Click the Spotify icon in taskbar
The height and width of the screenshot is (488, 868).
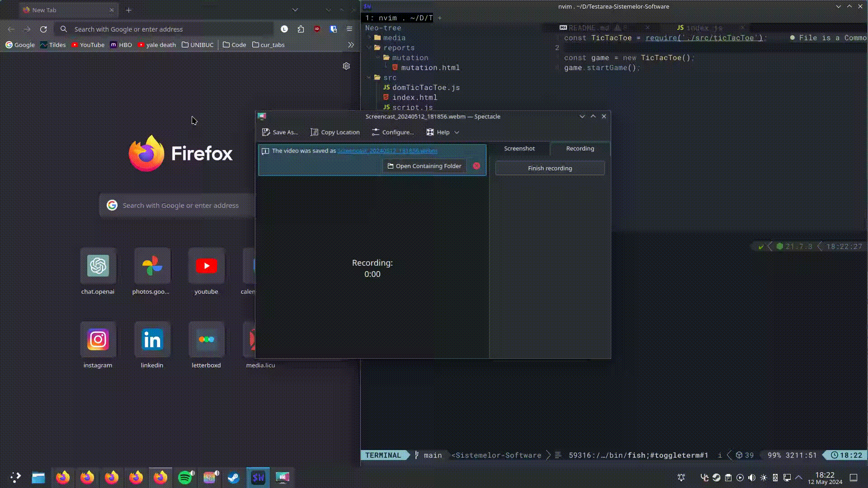185,477
